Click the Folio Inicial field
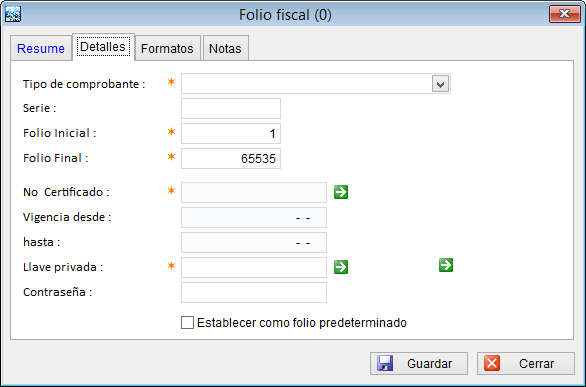Screen dimensions: 586x387 (x=231, y=133)
